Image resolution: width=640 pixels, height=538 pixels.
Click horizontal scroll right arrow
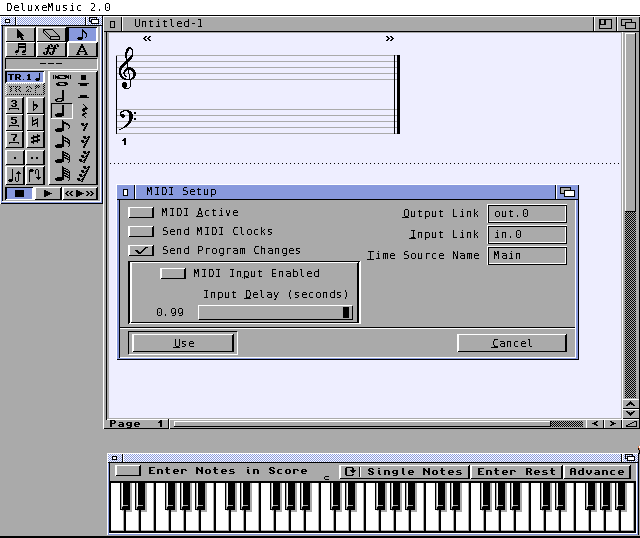(613, 424)
